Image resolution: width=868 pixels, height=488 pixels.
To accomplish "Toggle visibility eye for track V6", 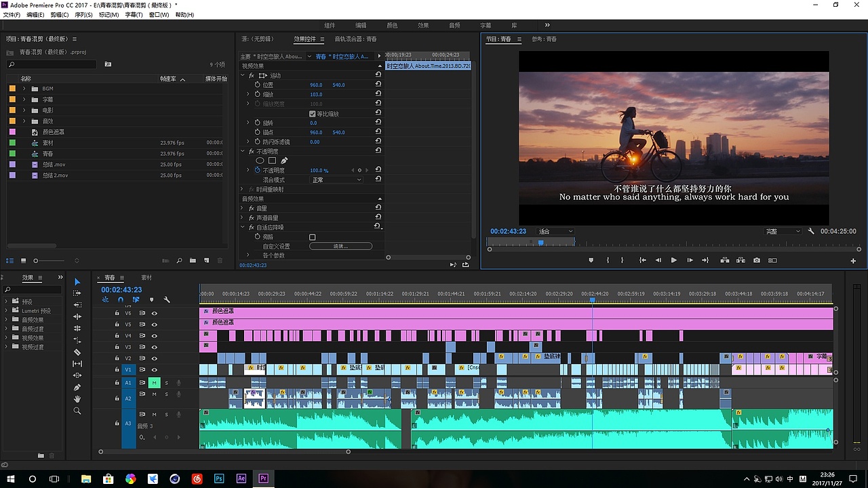I will (155, 313).
